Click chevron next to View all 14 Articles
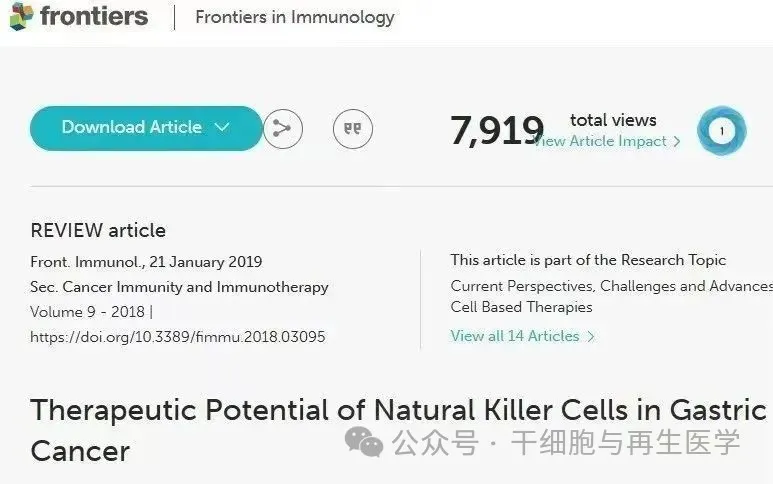Screen dimensions: 773x484 pos(591,337)
